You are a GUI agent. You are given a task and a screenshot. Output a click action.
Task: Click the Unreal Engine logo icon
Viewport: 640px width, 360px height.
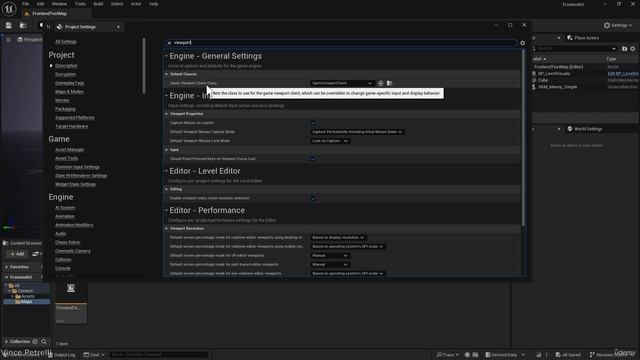(x=9, y=8)
